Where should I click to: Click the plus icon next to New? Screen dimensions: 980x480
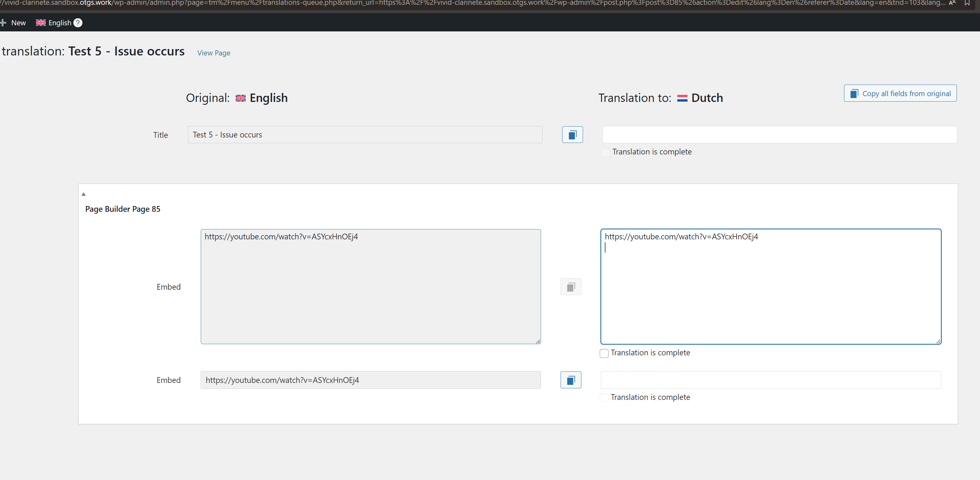(x=4, y=23)
